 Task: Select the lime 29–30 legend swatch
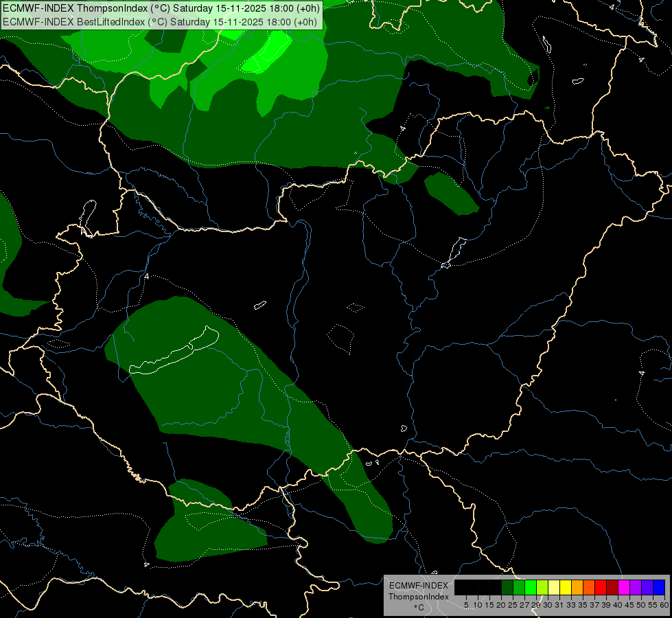pos(542,587)
